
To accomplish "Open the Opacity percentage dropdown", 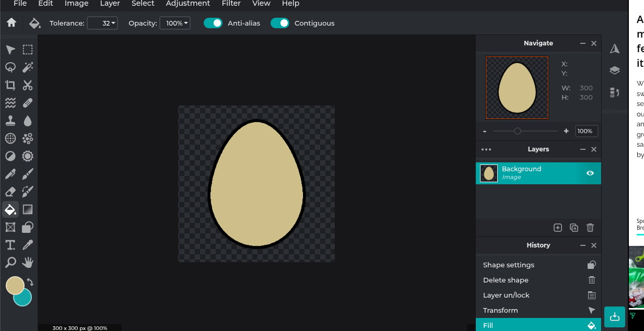I will 174,23.
